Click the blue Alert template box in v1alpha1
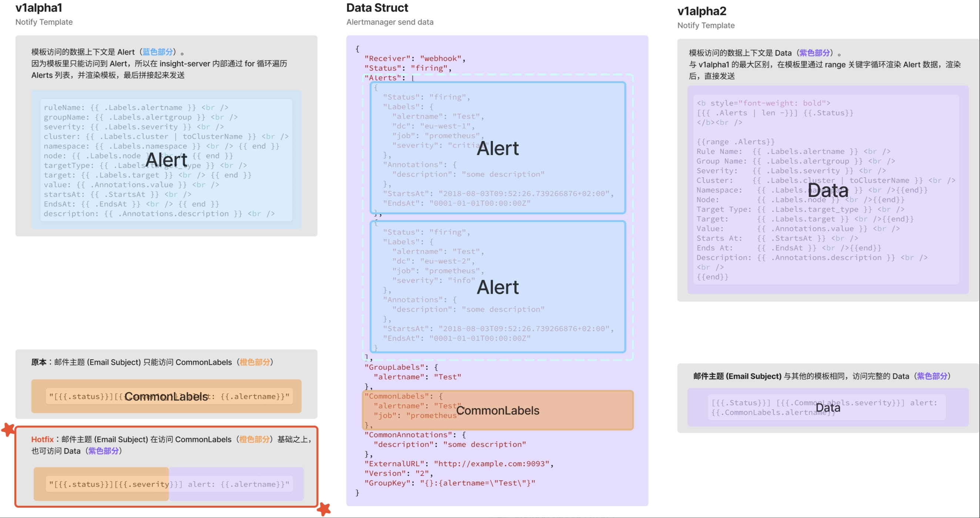The width and height of the screenshot is (980, 518). pyautogui.click(x=166, y=159)
